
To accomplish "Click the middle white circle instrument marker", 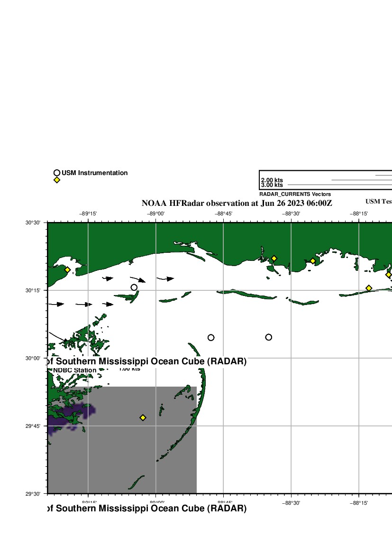I will (x=211, y=338).
